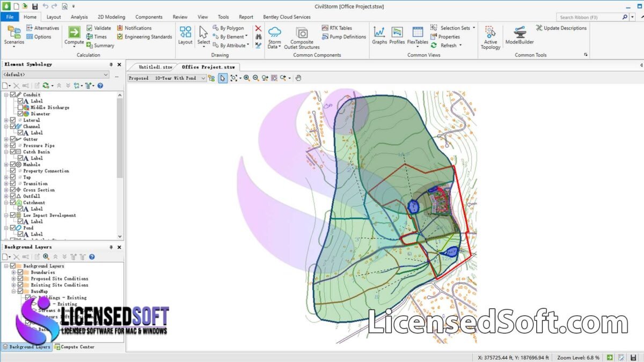The width and height of the screenshot is (644, 362).
Task: Switch to the 2D Modeling ribbon tab
Action: point(111,17)
